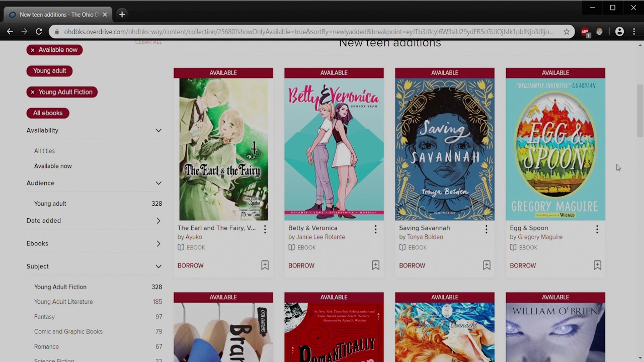View author Gregory Maguire's page
The height and width of the screenshot is (362, 644).
pyautogui.click(x=540, y=237)
